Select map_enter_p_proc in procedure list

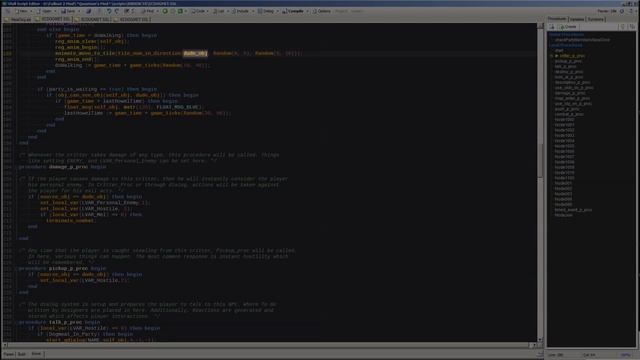coord(572,98)
